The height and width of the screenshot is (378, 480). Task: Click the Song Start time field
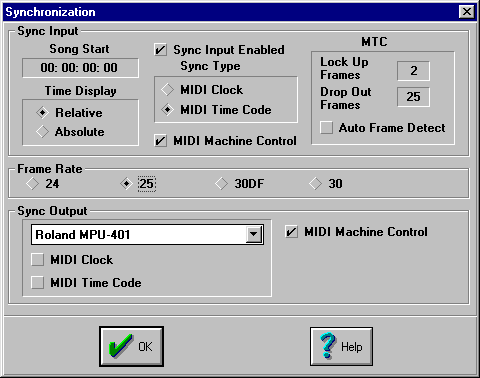[80, 68]
